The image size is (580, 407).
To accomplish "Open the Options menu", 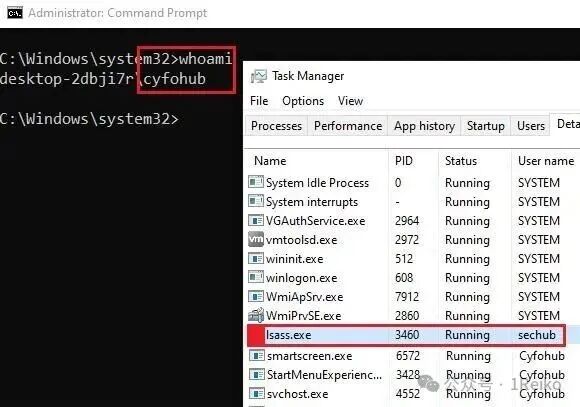I will pos(303,101).
